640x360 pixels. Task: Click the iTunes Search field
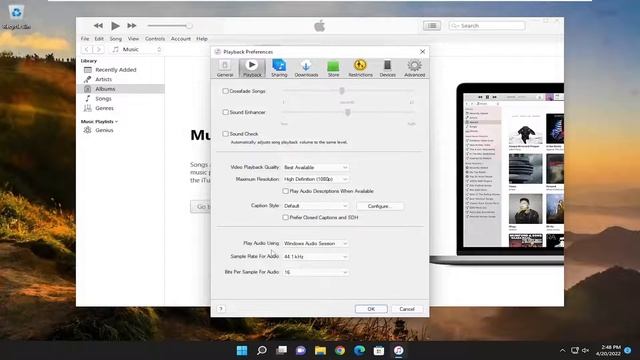click(487, 26)
